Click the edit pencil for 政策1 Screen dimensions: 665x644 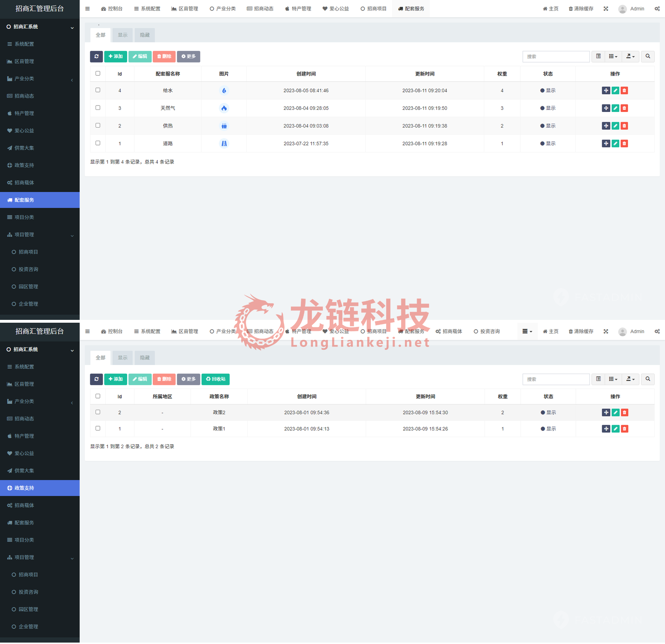coord(616,429)
